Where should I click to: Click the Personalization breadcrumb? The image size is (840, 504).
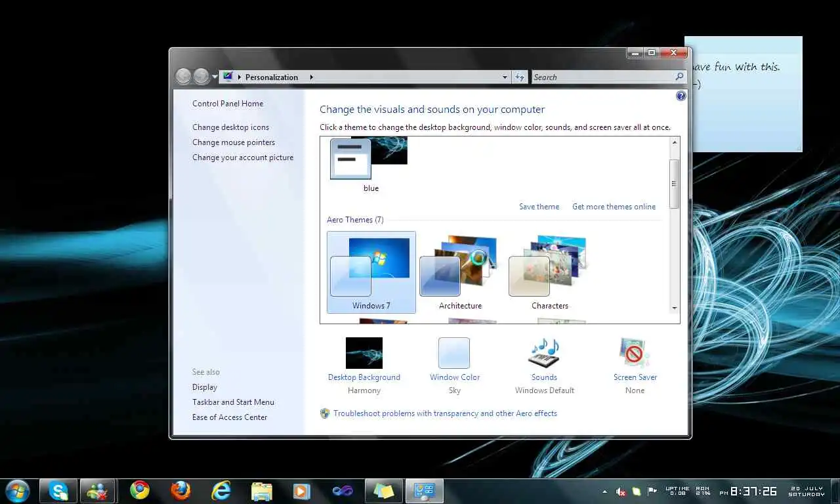tap(272, 77)
